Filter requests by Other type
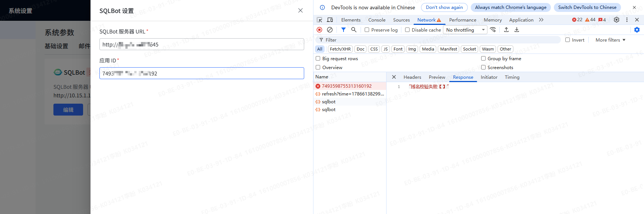Screen dimensions: 644x214 (x=505, y=49)
